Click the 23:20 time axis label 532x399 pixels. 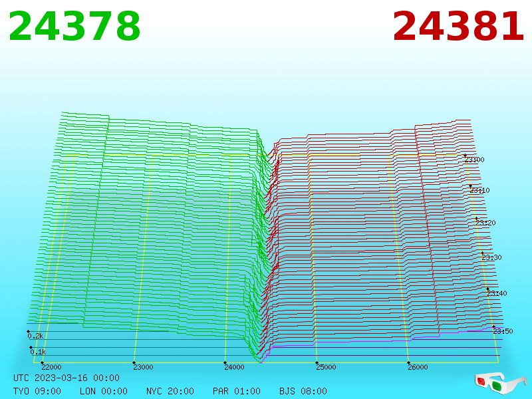point(485,223)
